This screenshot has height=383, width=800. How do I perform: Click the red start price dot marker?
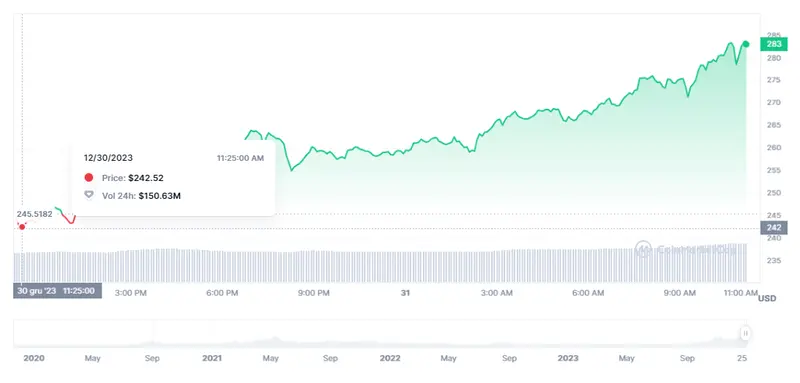tap(22, 226)
